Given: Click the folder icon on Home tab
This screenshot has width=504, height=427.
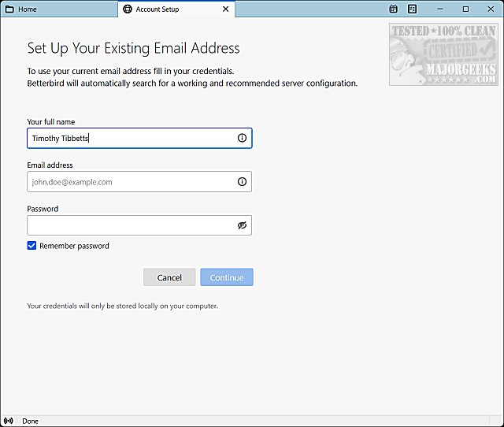Looking at the screenshot, I should click(9, 9).
